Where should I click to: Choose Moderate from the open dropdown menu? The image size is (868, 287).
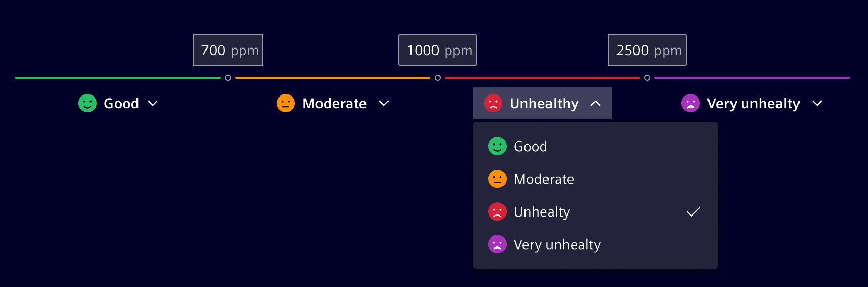544,179
